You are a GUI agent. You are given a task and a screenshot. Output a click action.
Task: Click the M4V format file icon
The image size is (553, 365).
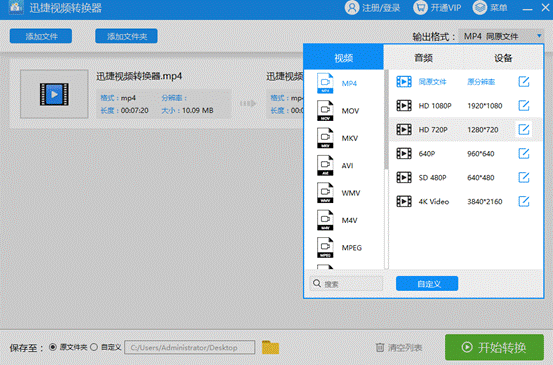coord(325,220)
